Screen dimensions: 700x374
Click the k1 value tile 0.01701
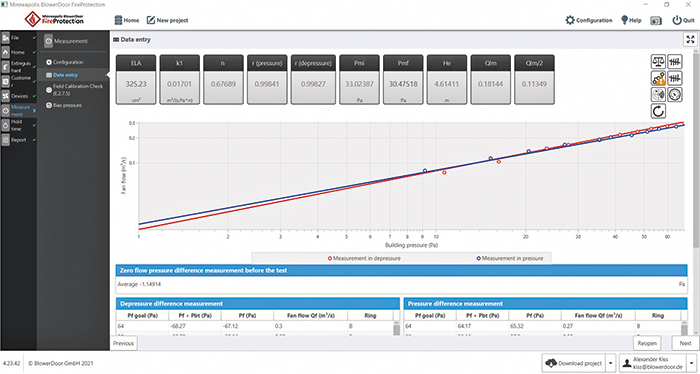point(179,79)
